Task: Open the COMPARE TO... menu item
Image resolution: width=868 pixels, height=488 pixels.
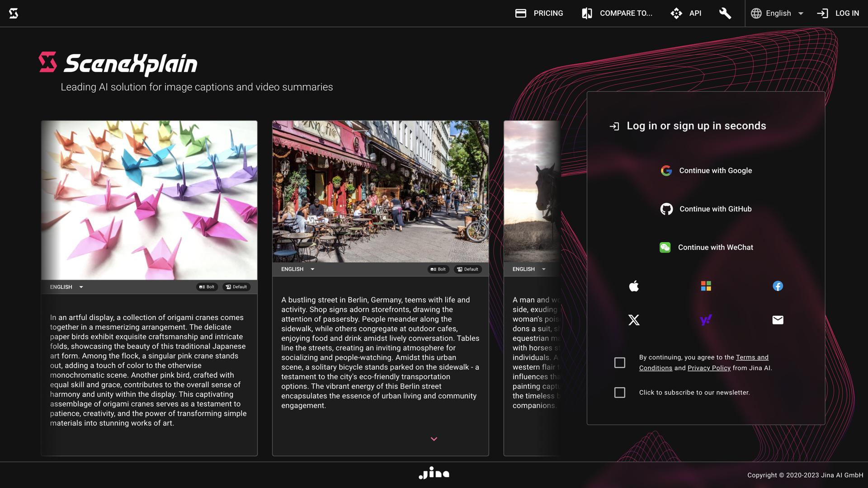Action: (x=617, y=13)
